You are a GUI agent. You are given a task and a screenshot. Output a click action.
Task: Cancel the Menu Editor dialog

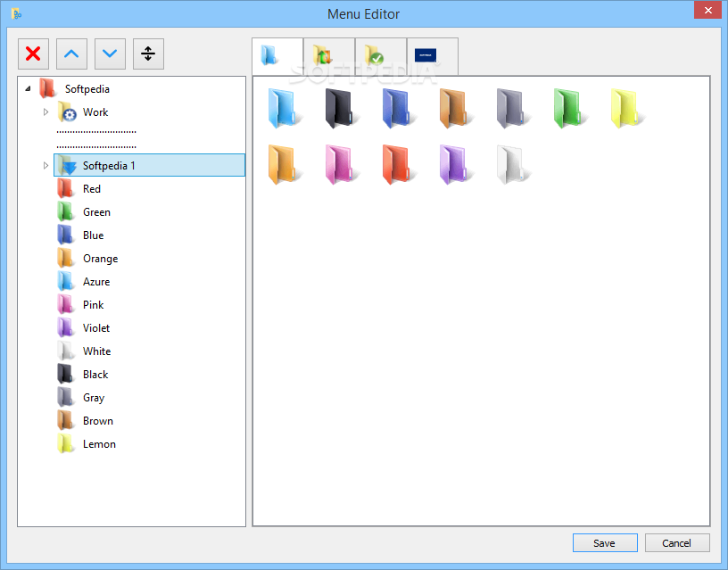(x=677, y=542)
